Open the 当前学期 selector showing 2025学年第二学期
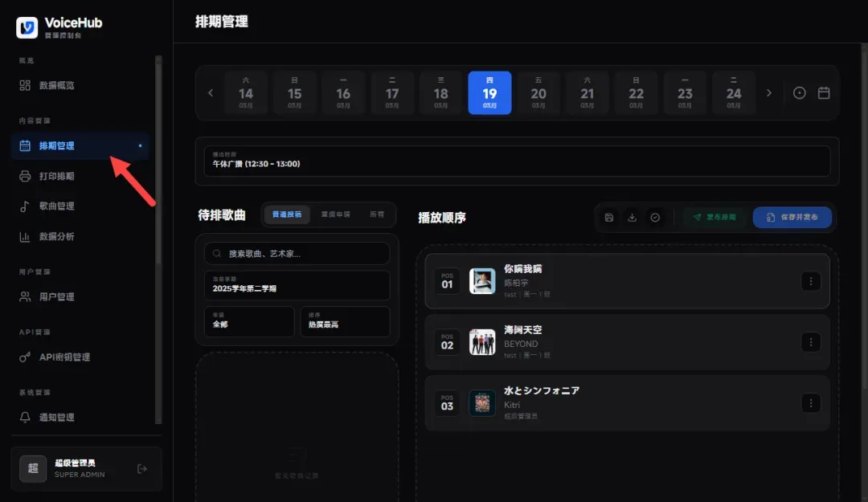The width and height of the screenshot is (868, 502). [297, 286]
